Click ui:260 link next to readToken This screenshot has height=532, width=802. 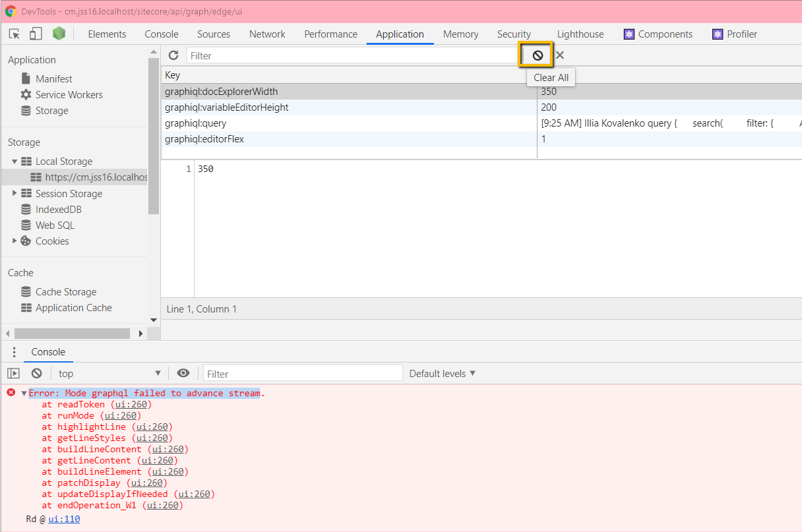click(131, 404)
